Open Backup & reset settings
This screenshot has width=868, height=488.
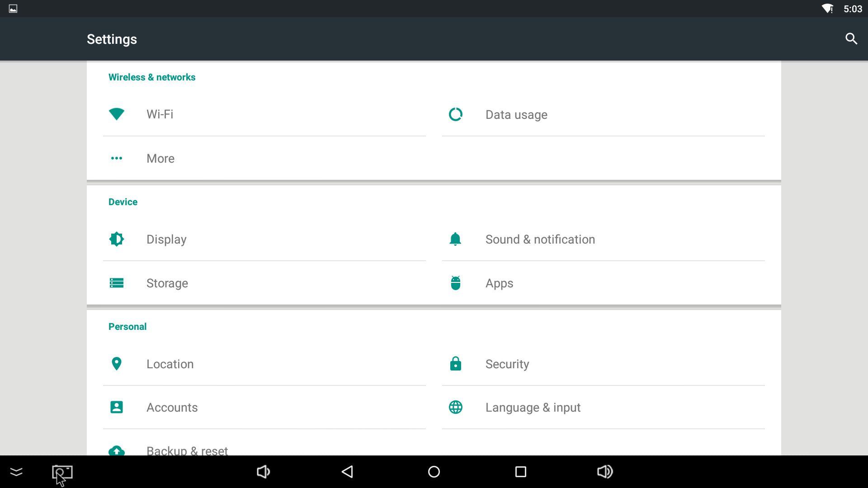tap(187, 450)
